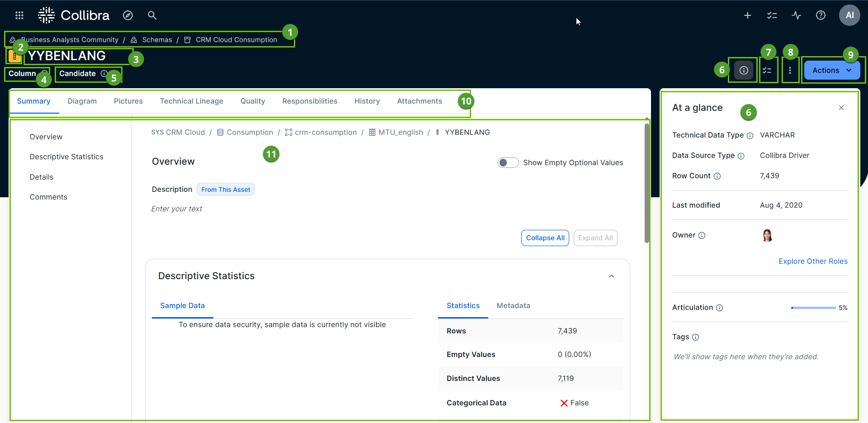Click the Explore Other Roles link

click(812, 261)
